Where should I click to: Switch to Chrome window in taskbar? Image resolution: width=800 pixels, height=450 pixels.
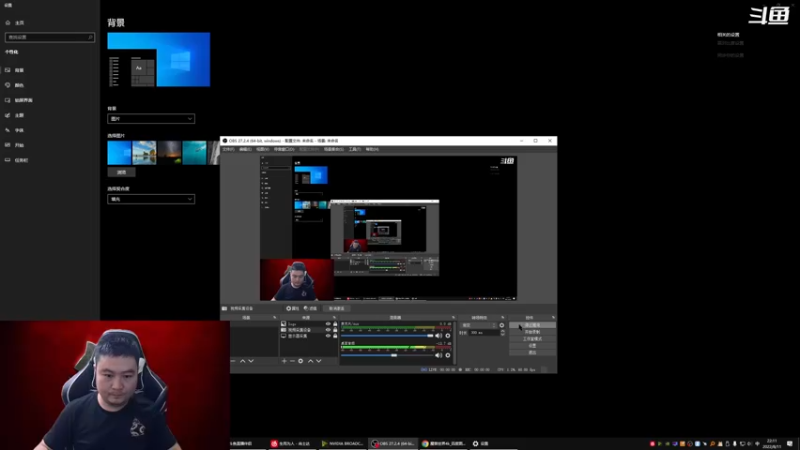tap(443, 443)
